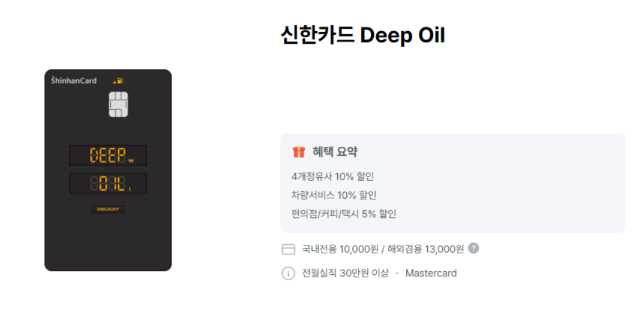Click the info icon beside 전월실적
644x309 pixels.
pos(288,274)
